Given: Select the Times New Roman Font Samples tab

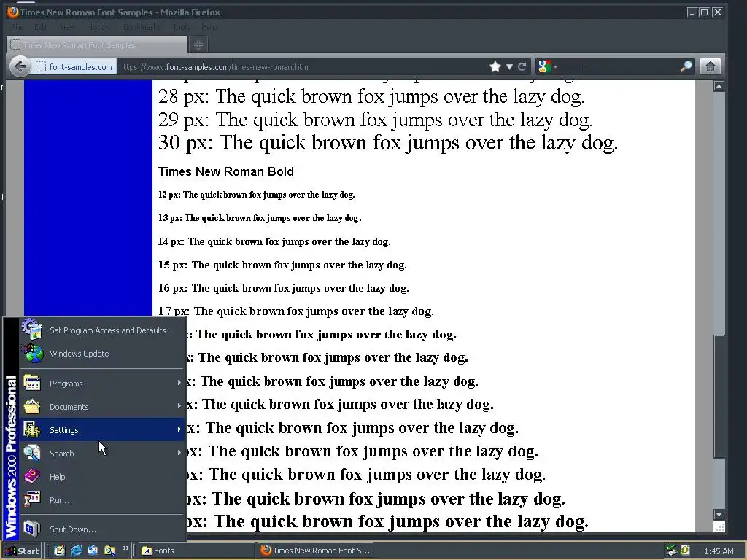Looking at the screenshot, I should pyautogui.click(x=97, y=44).
